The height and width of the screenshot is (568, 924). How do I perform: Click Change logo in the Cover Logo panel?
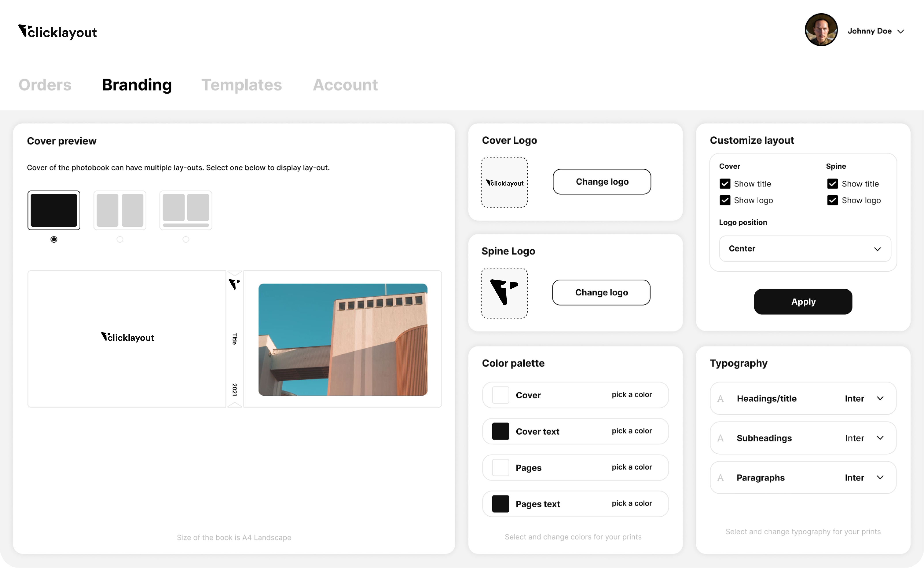tap(602, 181)
